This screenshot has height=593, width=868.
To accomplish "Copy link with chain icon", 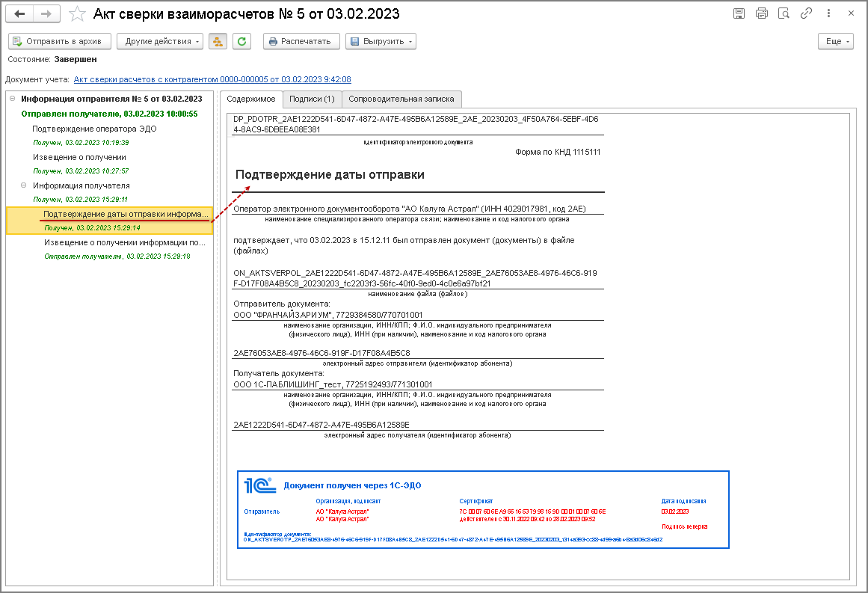I will 806,13.
